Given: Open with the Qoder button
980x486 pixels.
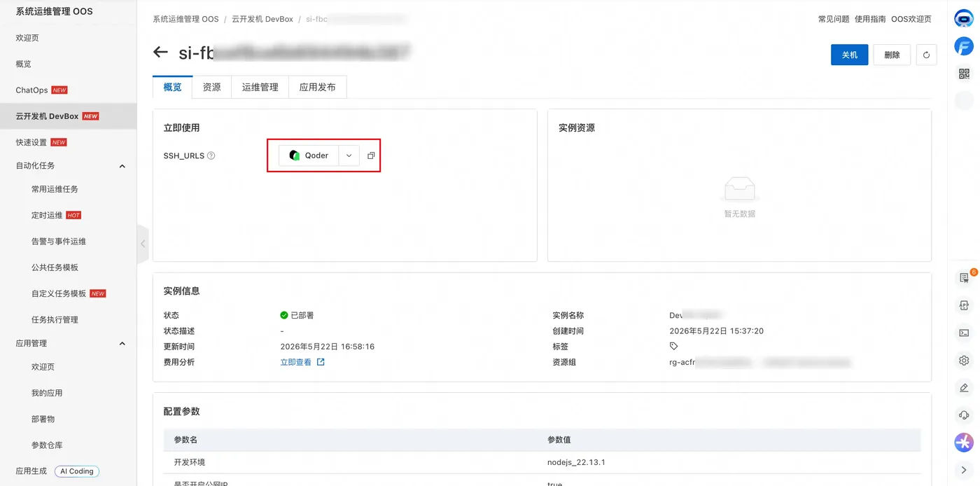Looking at the screenshot, I should tap(309, 155).
